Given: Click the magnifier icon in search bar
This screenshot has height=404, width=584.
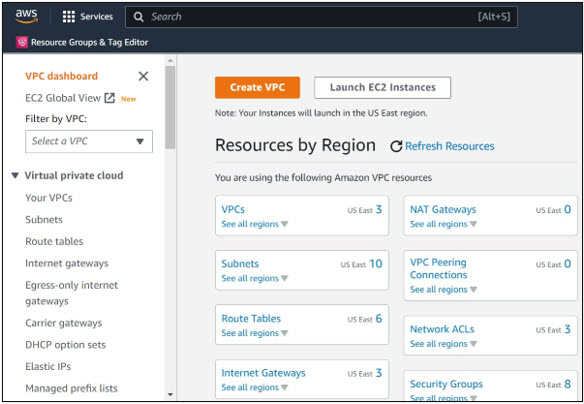Looking at the screenshot, I should tap(139, 17).
